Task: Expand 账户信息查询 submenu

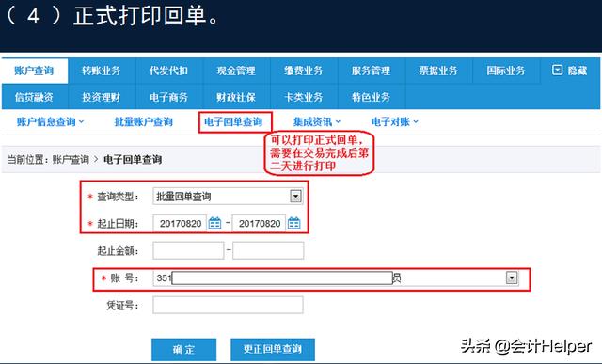Action: tap(50, 122)
